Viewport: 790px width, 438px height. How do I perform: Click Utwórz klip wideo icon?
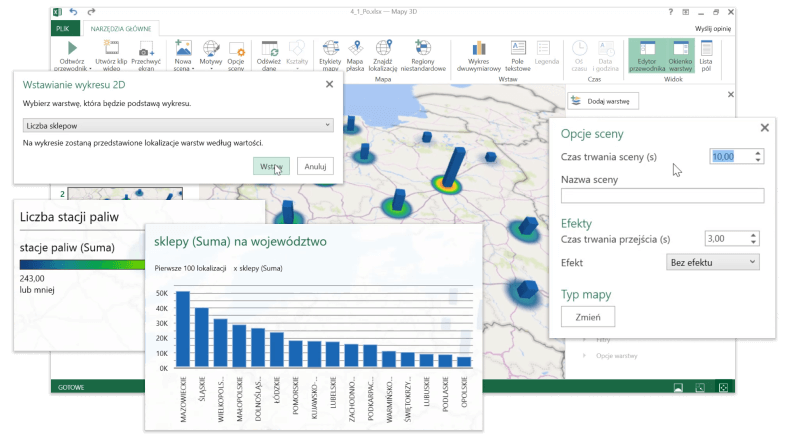111,48
